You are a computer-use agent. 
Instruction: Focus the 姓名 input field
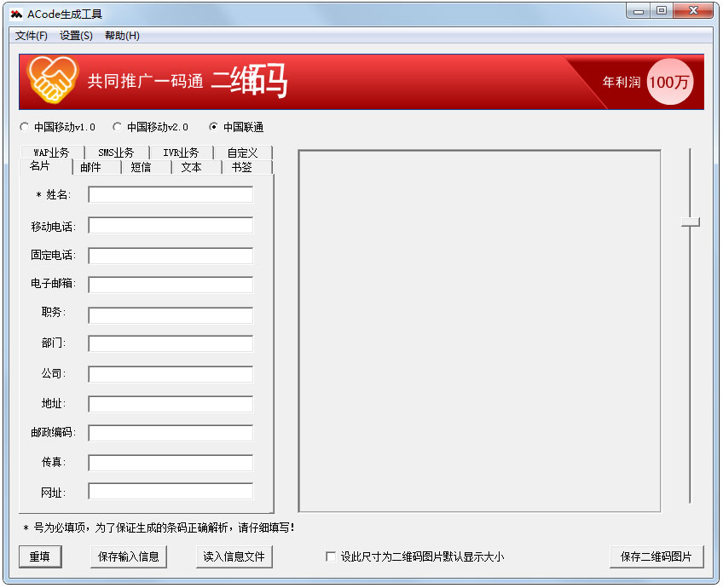click(x=171, y=194)
